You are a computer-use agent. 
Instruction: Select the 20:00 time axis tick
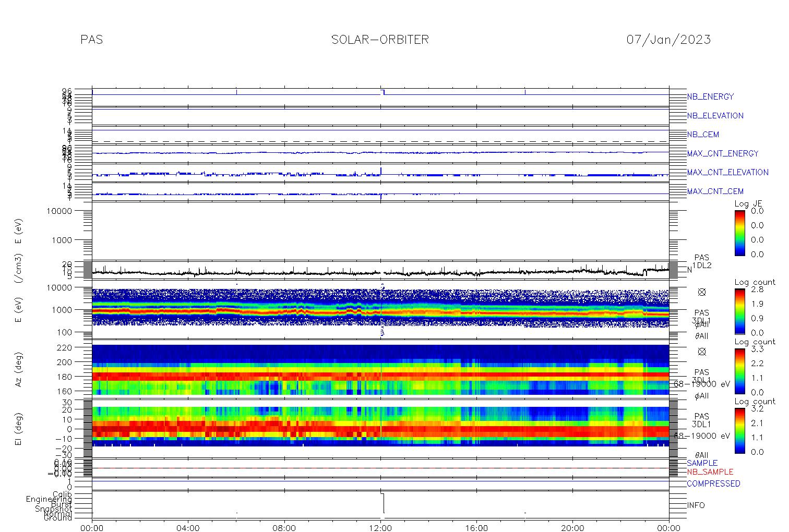pos(572,528)
